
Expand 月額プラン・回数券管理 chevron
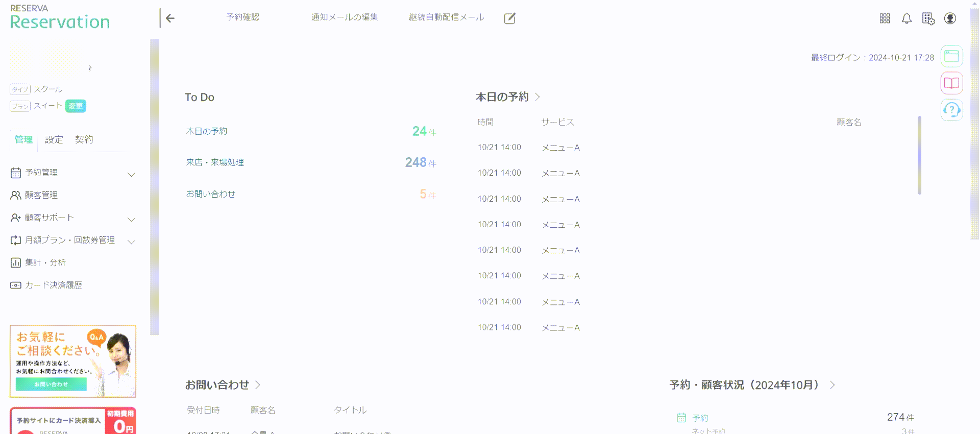131,242
